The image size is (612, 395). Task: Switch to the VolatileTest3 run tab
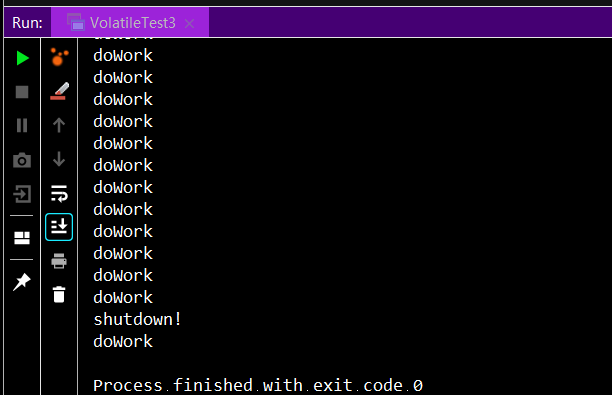coord(130,23)
